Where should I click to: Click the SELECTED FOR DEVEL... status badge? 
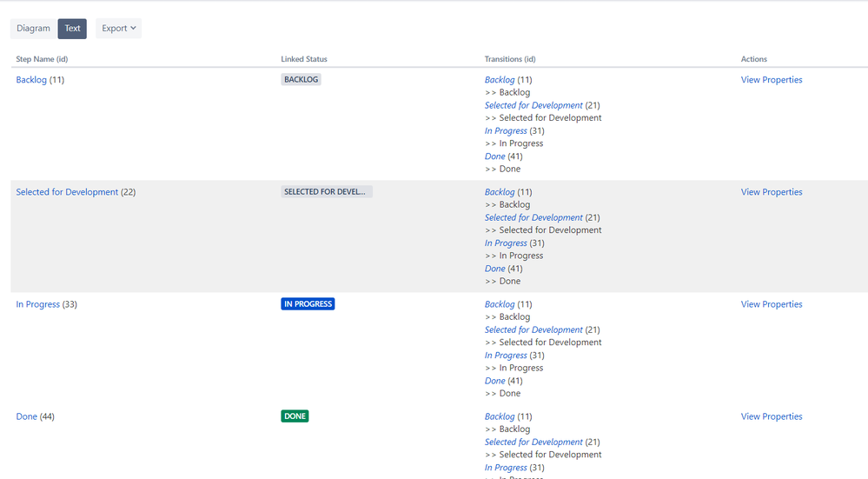(x=326, y=191)
